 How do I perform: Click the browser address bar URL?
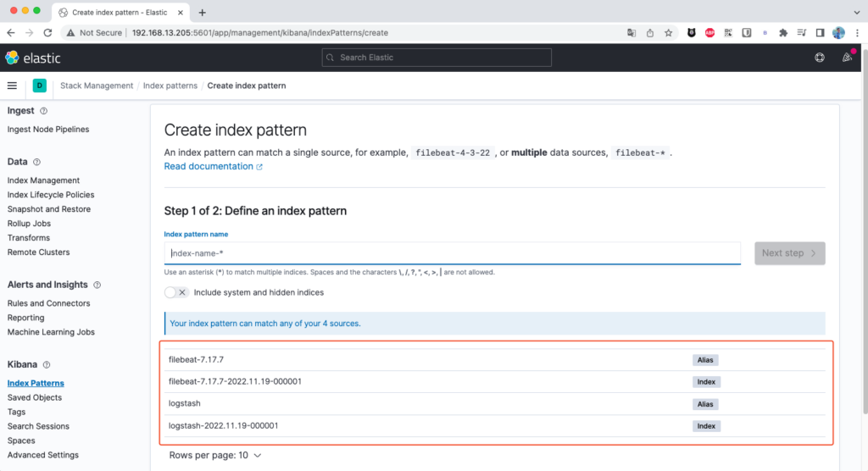260,33
